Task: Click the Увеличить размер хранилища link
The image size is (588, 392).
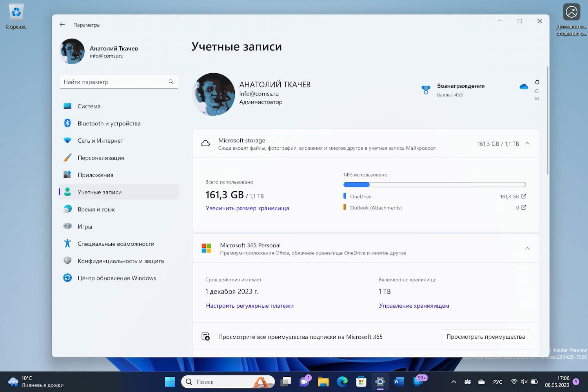Action: 247,208
